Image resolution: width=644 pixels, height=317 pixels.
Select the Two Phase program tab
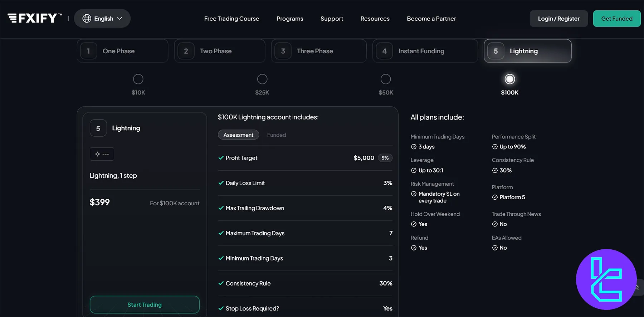219,51
